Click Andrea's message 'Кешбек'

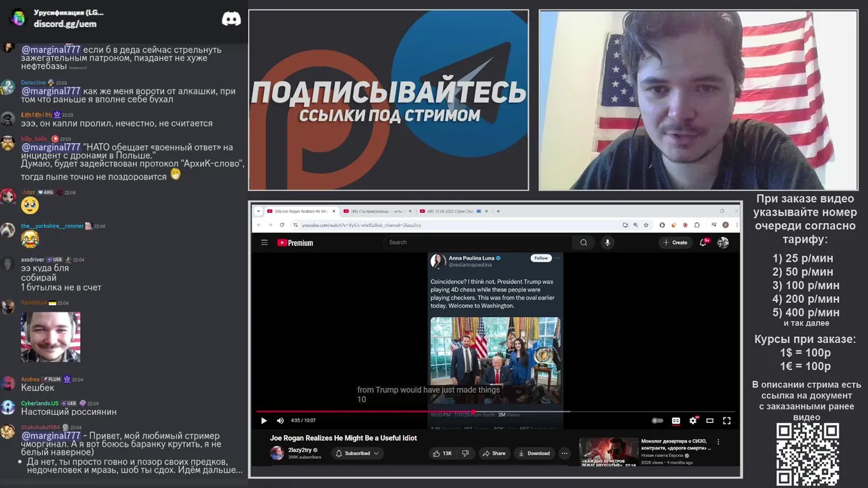coord(37,388)
